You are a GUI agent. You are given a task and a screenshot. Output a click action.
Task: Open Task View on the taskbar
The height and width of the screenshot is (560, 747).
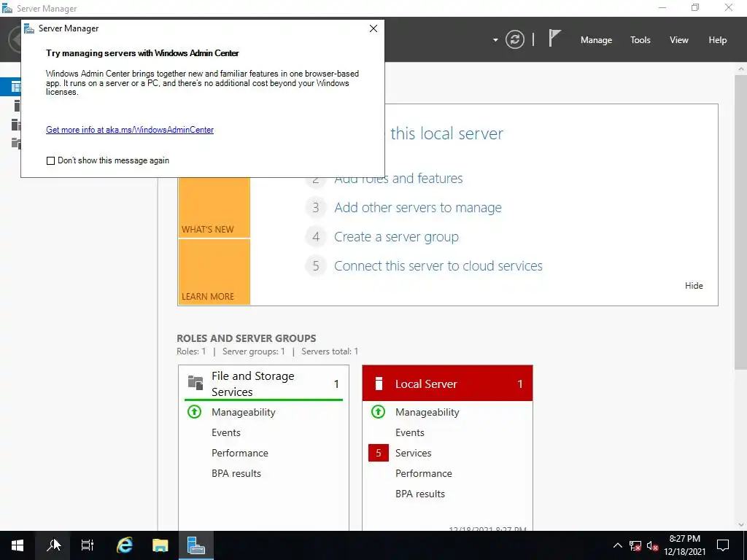coord(88,545)
